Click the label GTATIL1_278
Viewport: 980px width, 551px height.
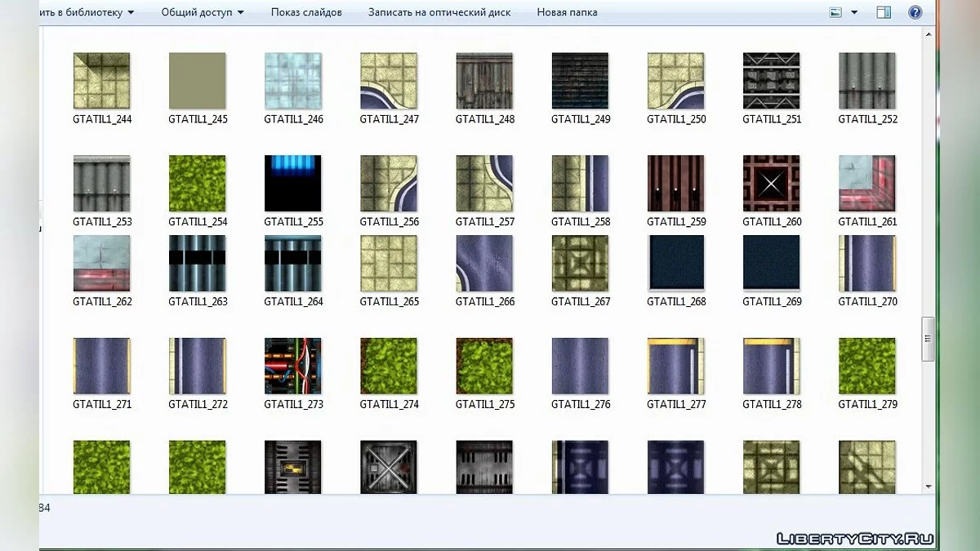click(771, 405)
